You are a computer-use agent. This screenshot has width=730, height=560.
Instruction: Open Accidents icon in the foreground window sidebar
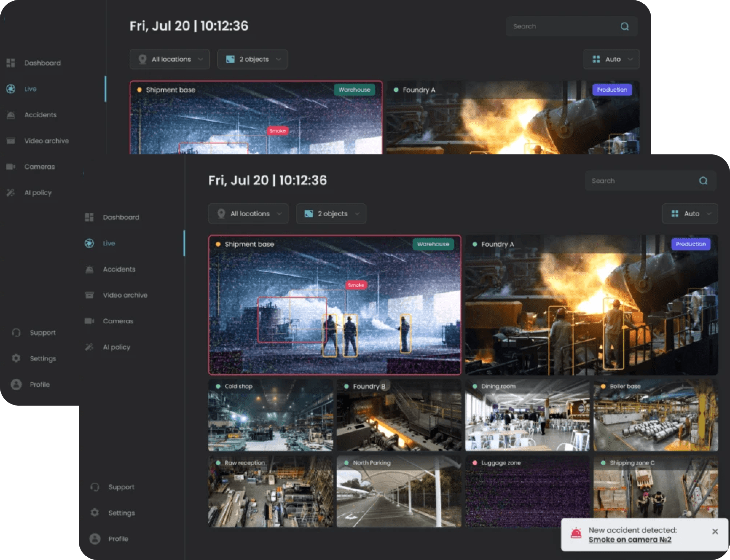[x=89, y=269]
